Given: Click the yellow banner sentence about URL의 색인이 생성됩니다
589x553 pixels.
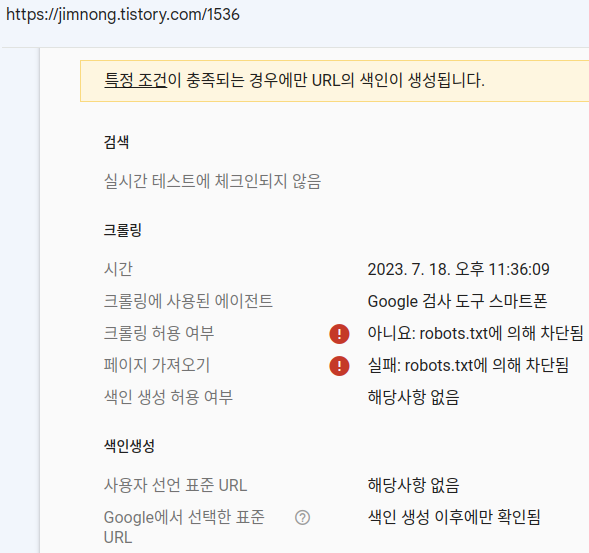Looking at the screenshot, I should pyautogui.click(x=294, y=80).
